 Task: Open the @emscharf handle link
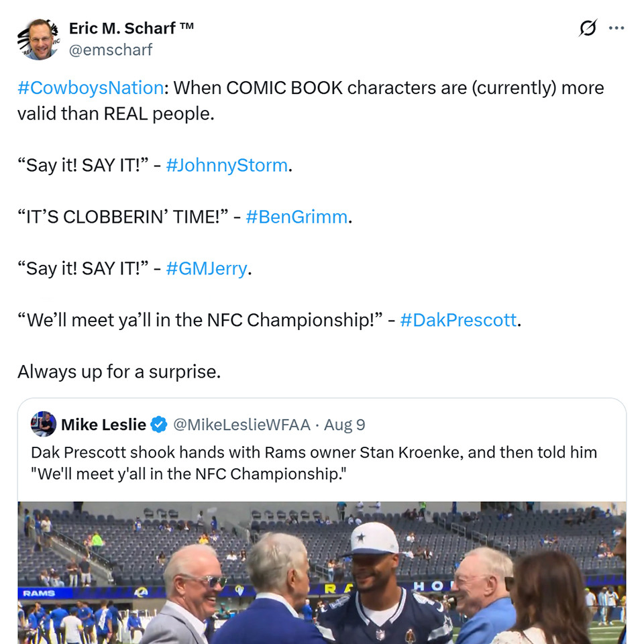point(111,50)
